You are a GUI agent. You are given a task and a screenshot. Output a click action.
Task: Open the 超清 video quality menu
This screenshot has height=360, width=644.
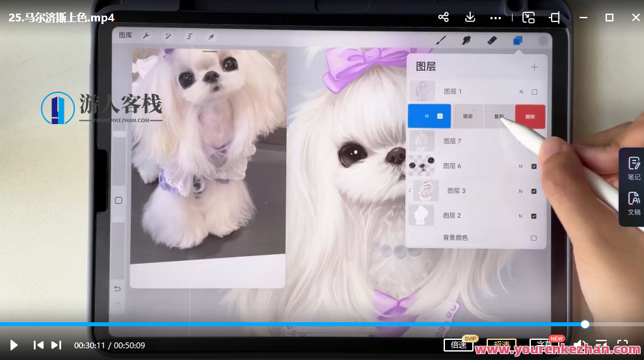click(x=501, y=344)
